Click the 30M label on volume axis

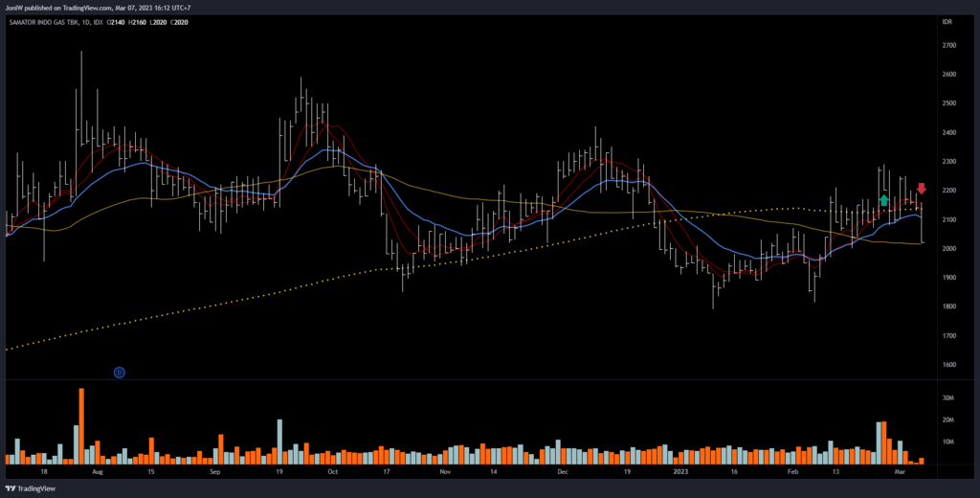tap(947, 397)
